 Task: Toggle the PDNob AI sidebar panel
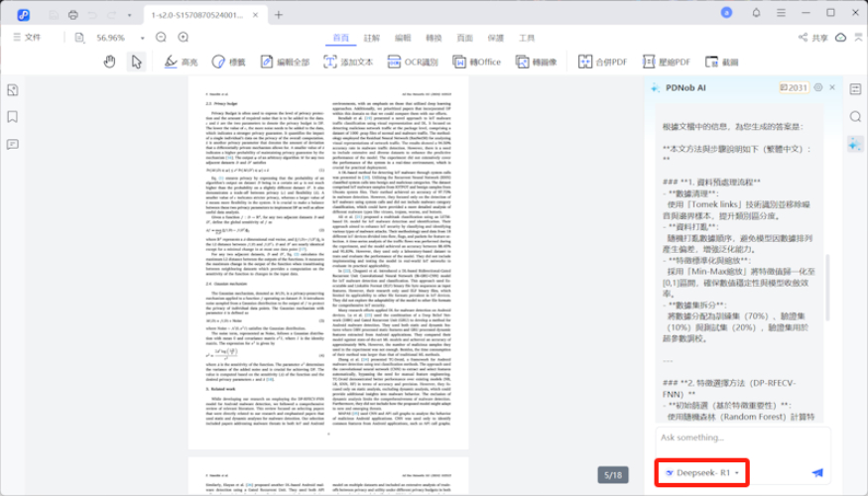tap(855, 144)
